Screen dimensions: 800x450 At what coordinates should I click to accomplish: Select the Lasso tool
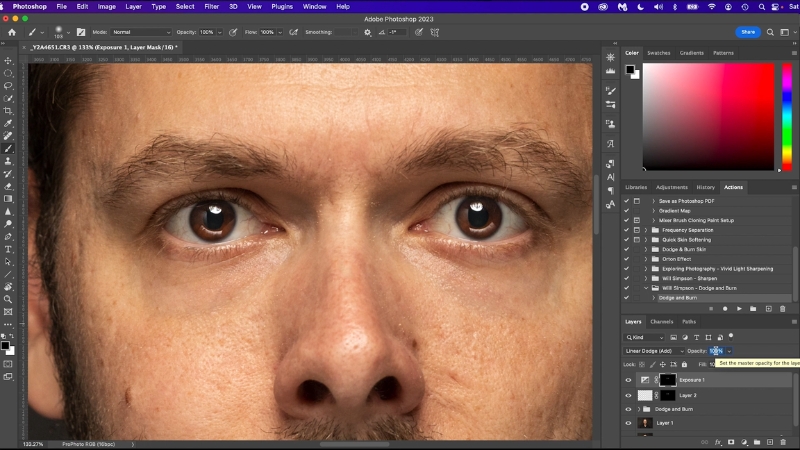click(8, 86)
